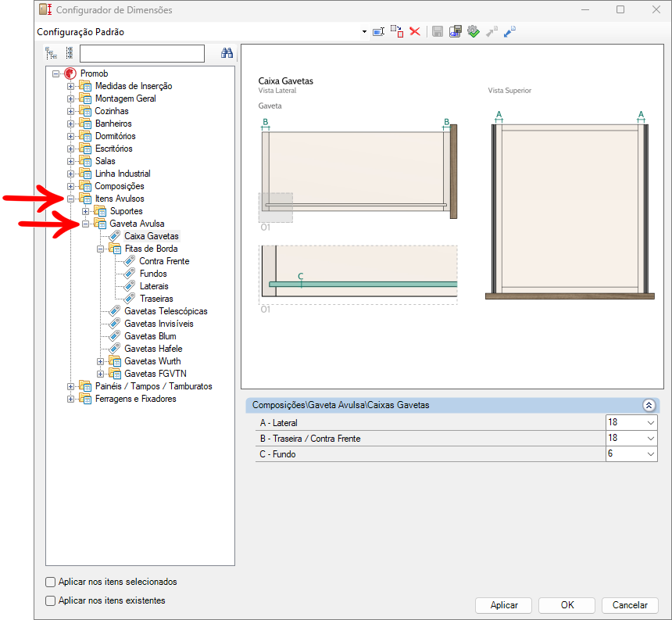
Task: Click the expand all tree nodes icon
Action: click(52, 53)
